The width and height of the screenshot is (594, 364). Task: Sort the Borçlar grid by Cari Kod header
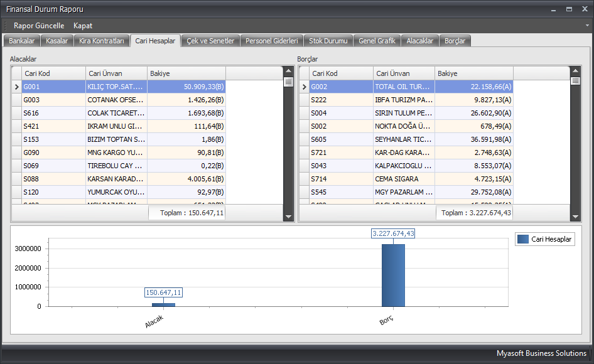click(x=342, y=73)
